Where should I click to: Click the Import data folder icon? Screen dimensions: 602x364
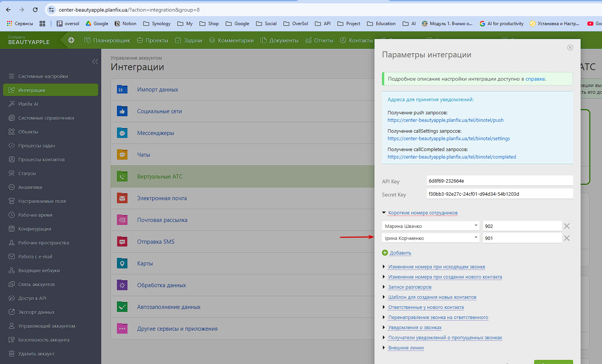[x=122, y=90]
